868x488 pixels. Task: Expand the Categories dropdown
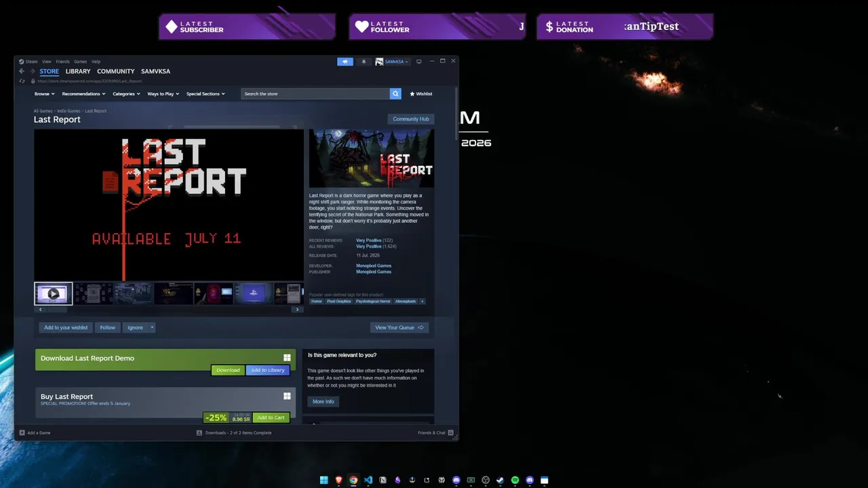click(127, 94)
